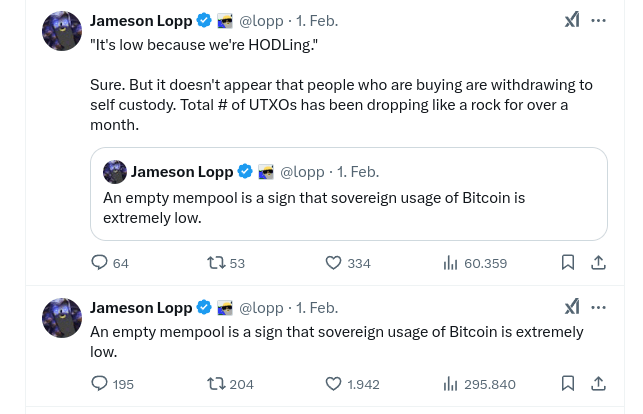Open Grok icon on first tweet
The width and height of the screenshot is (643, 414).
pos(571,20)
